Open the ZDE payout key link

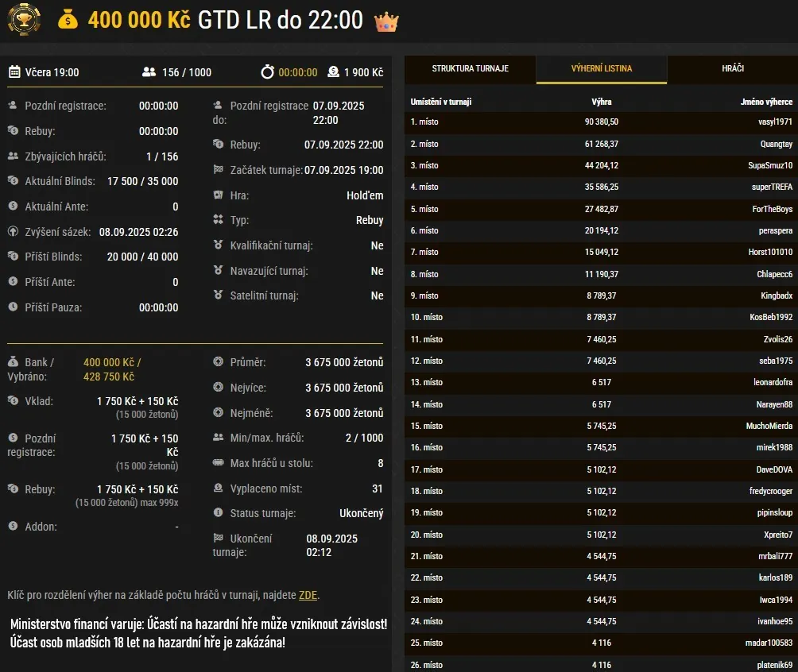point(308,595)
